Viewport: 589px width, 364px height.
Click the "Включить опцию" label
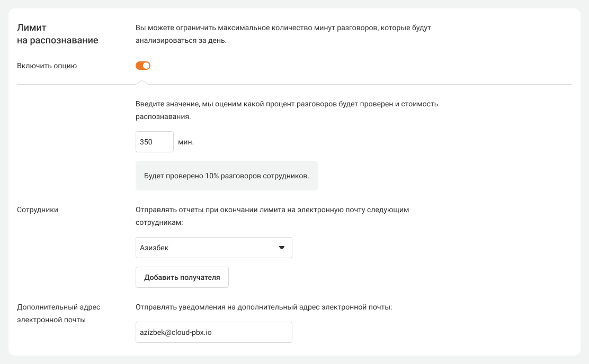coord(47,66)
